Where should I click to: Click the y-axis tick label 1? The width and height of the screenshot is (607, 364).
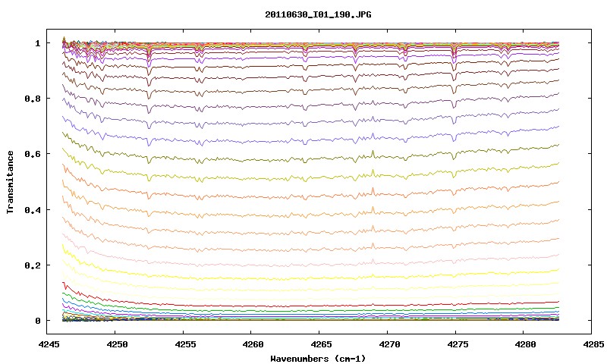[x=37, y=43]
